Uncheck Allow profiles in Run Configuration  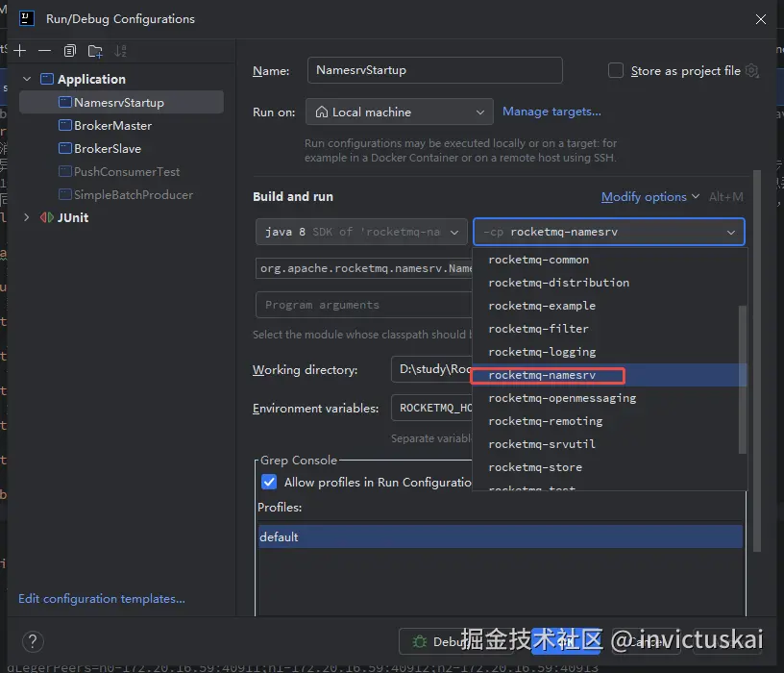point(269,482)
